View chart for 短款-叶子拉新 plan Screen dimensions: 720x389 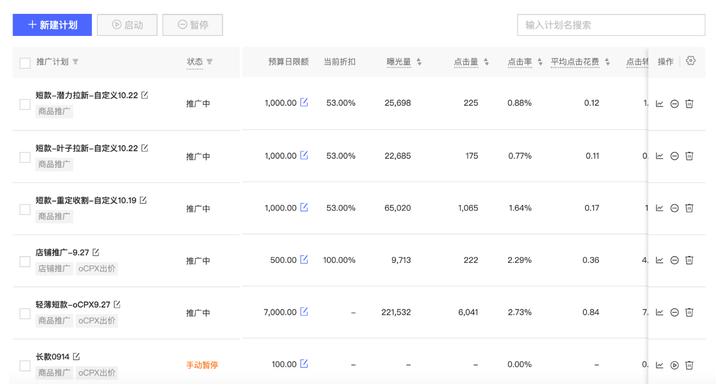point(659,156)
